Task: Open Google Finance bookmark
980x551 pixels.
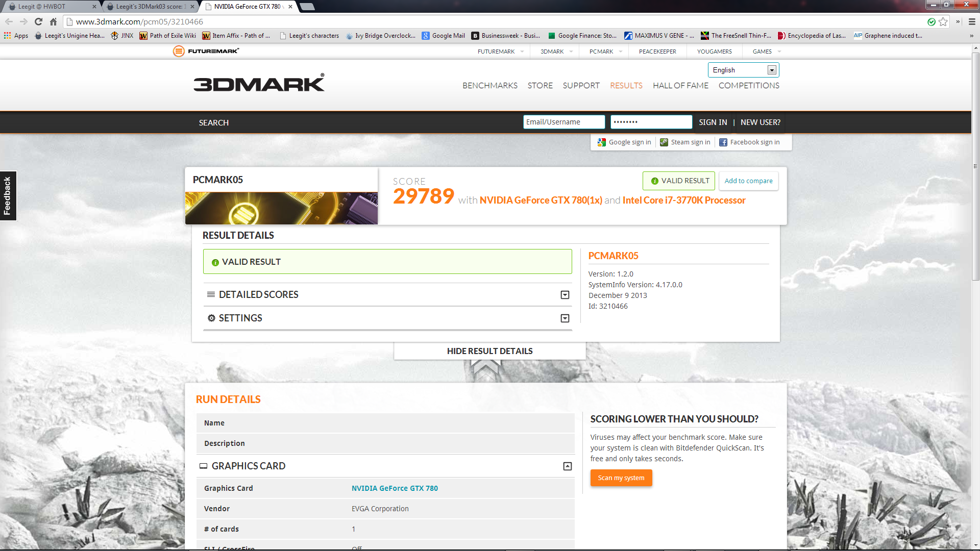Action: (582, 36)
